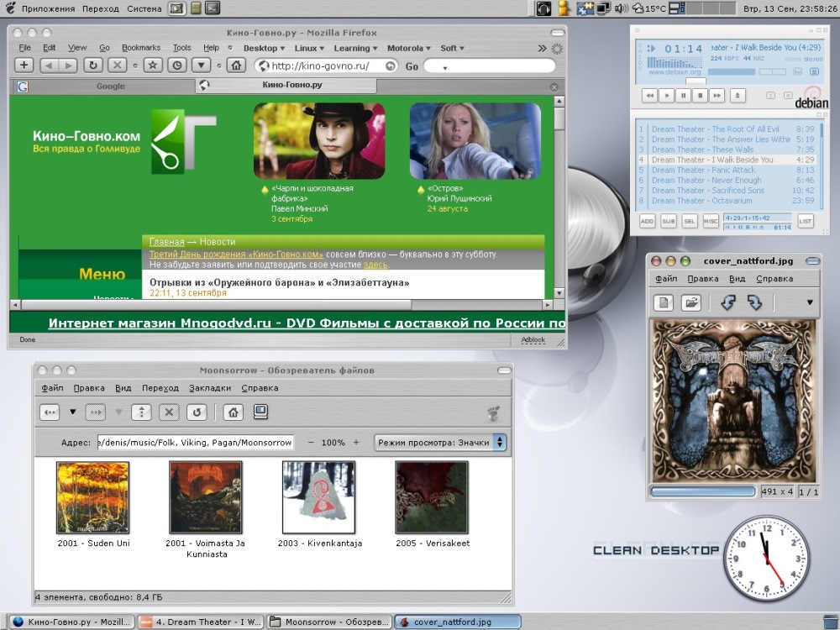Open Firefox history clock icon
The height and width of the screenshot is (630, 840).
(x=176, y=66)
